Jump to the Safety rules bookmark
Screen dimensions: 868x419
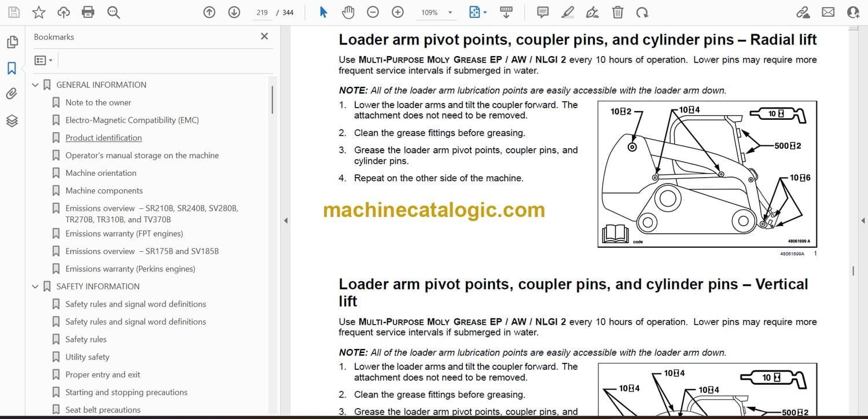click(86, 339)
